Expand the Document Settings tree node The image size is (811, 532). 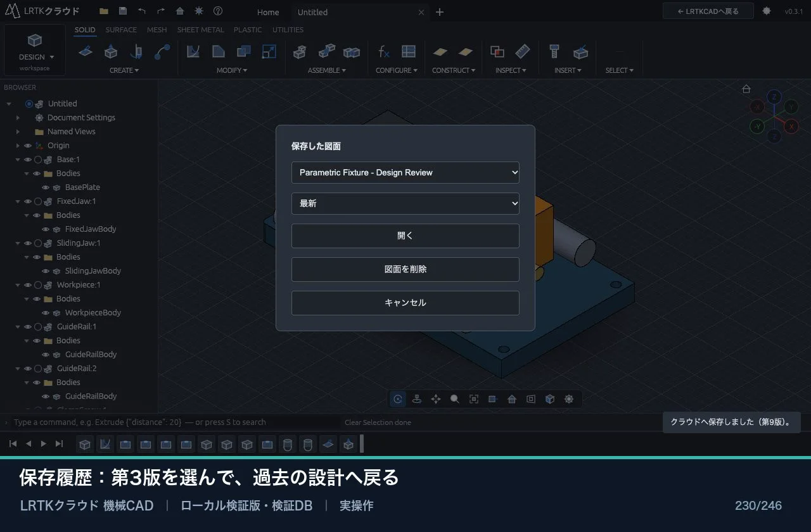click(x=18, y=118)
